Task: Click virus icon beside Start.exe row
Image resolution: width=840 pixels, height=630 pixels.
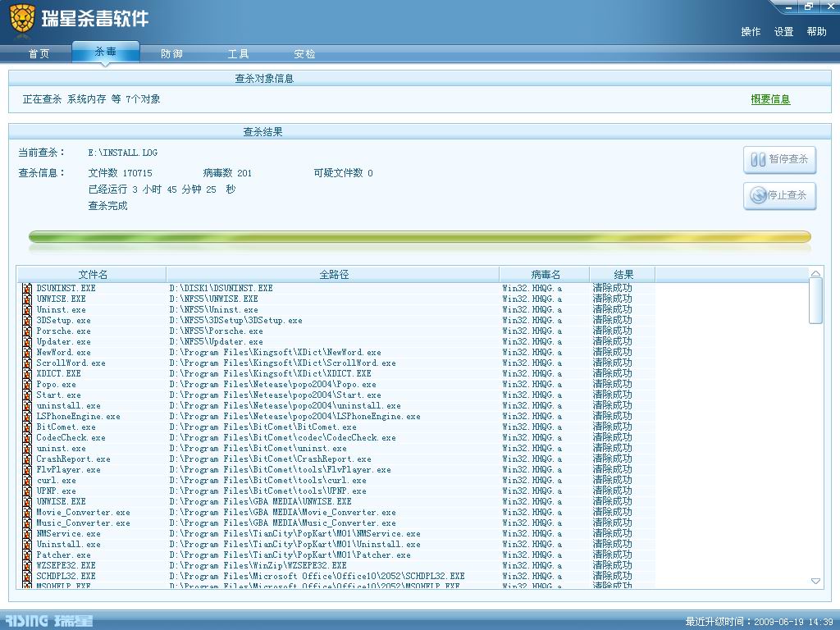Action: coord(27,395)
